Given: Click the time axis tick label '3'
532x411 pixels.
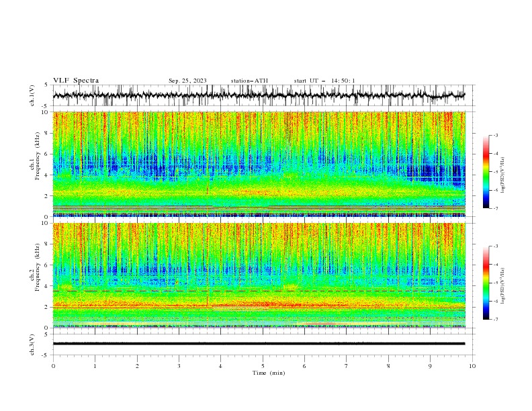Looking at the screenshot, I should tap(179, 366).
